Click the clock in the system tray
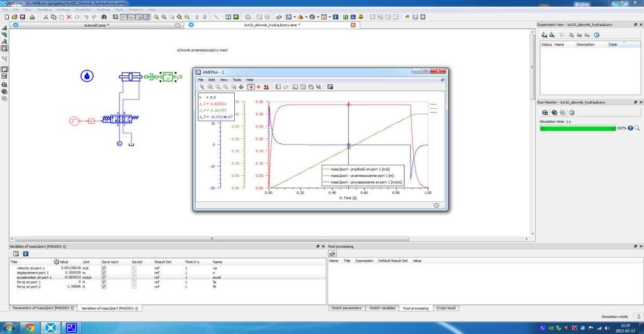 [626, 328]
